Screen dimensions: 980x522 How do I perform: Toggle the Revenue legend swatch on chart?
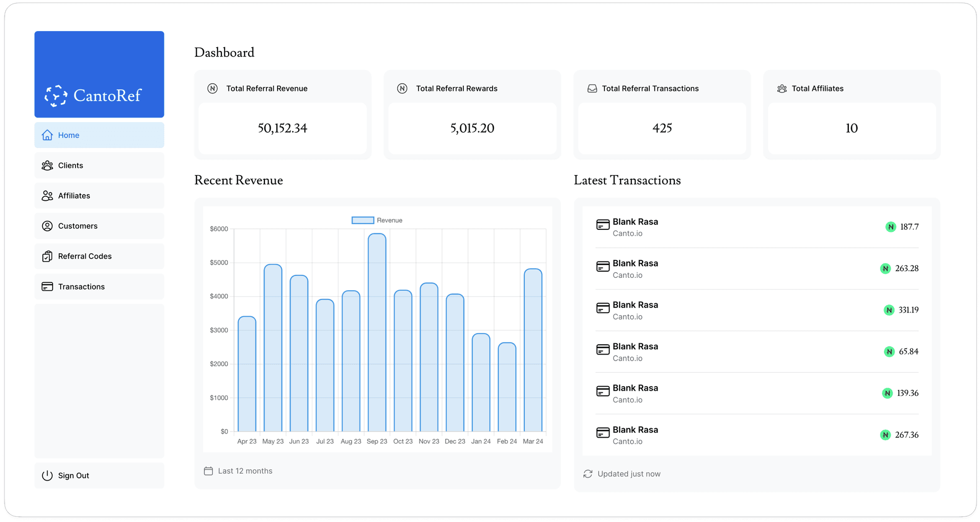(363, 220)
